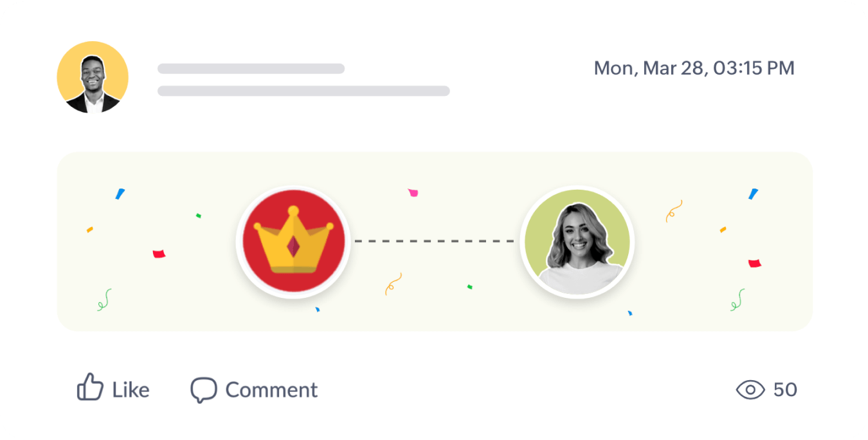Click the green squiggle at banner's left edge
The image size is (868, 440).
(x=104, y=299)
